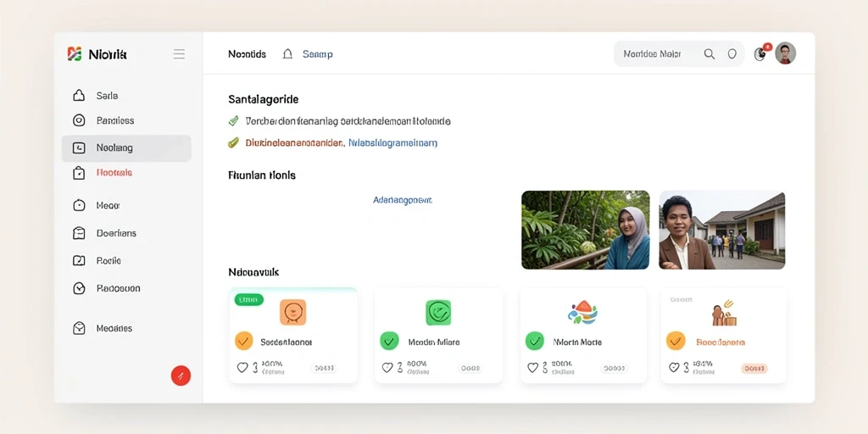Open the Seamp header link

(x=318, y=54)
